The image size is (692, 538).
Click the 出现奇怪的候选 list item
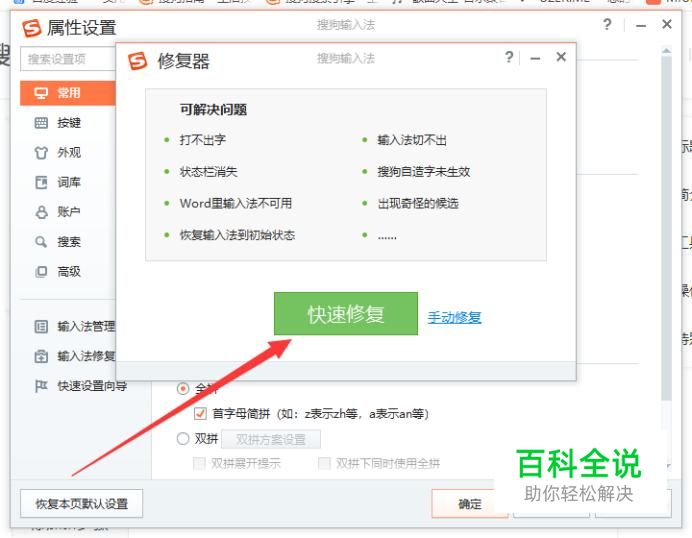pyautogui.click(x=417, y=203)
